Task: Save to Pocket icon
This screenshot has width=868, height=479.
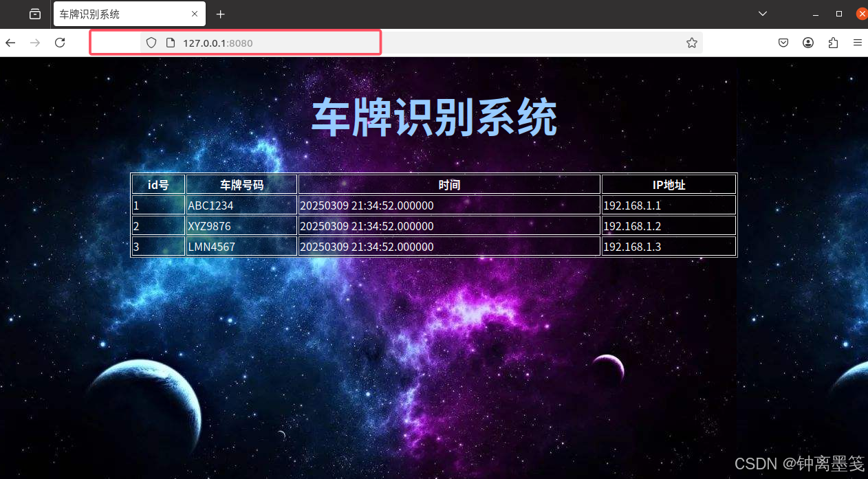Action: click(x=783, y=43)
